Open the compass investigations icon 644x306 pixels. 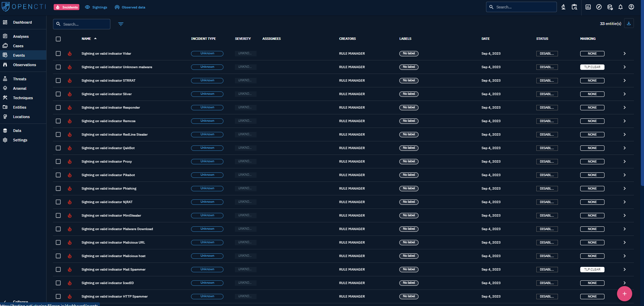coord(599,7)
